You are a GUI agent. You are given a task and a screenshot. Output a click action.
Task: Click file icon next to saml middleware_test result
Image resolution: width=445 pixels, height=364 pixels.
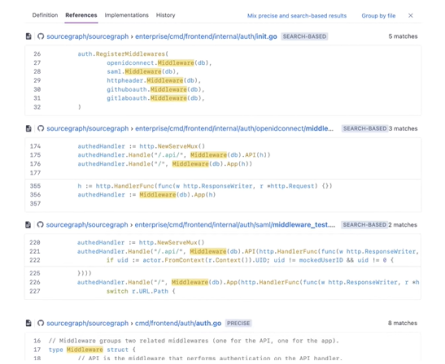click(28, 225)
